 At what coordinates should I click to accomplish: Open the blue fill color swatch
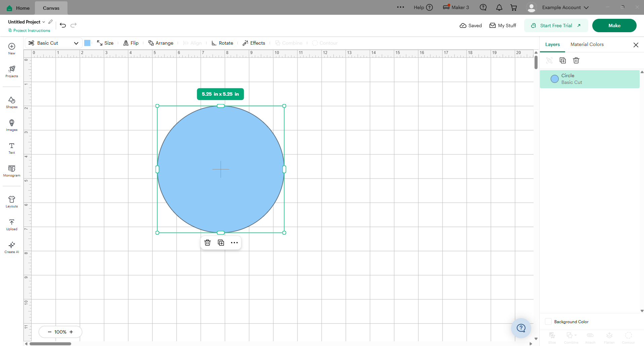(x=87, y=43)
